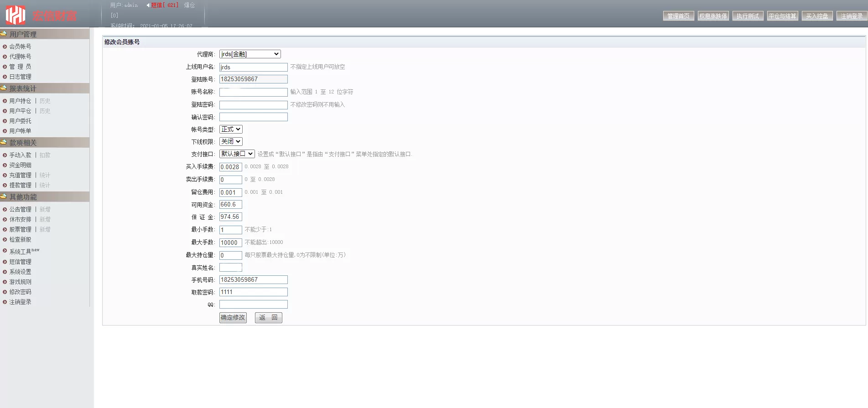Click the 历史 link next to 用户持仓

[45, 101]
